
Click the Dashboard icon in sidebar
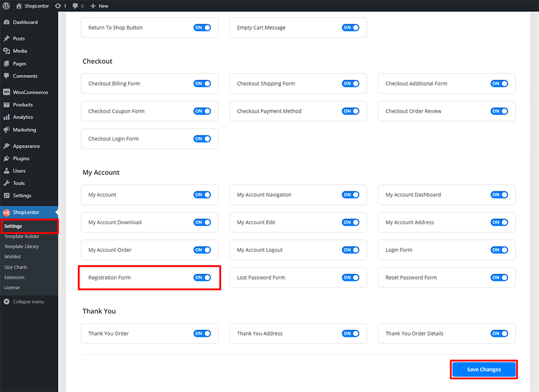[x=7, y=23]
